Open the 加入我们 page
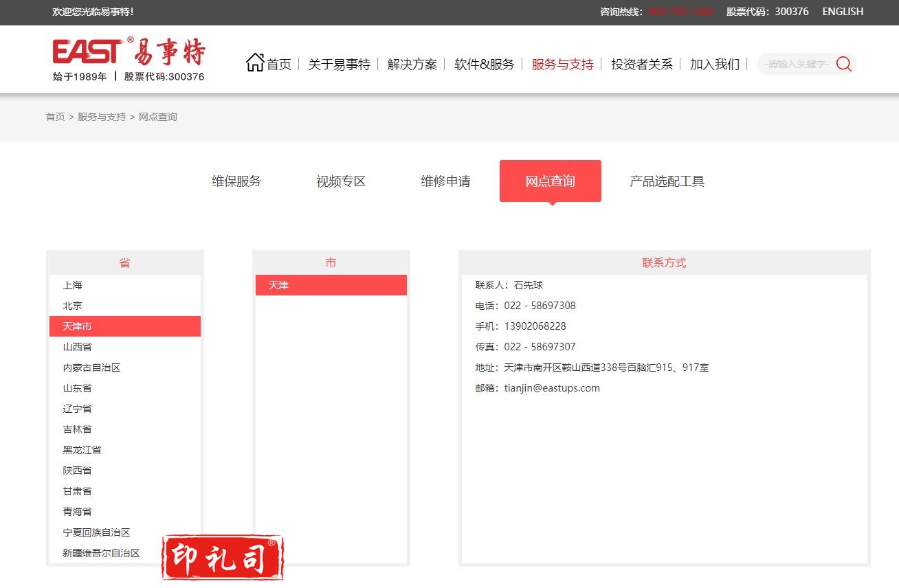 [714, 65]
